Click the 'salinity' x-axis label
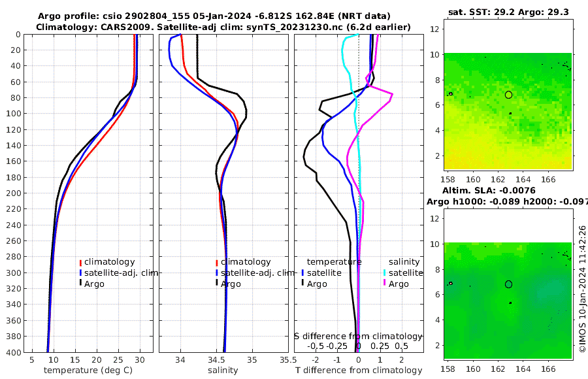This screenshot has height=379, width=588. click(223, 371)
